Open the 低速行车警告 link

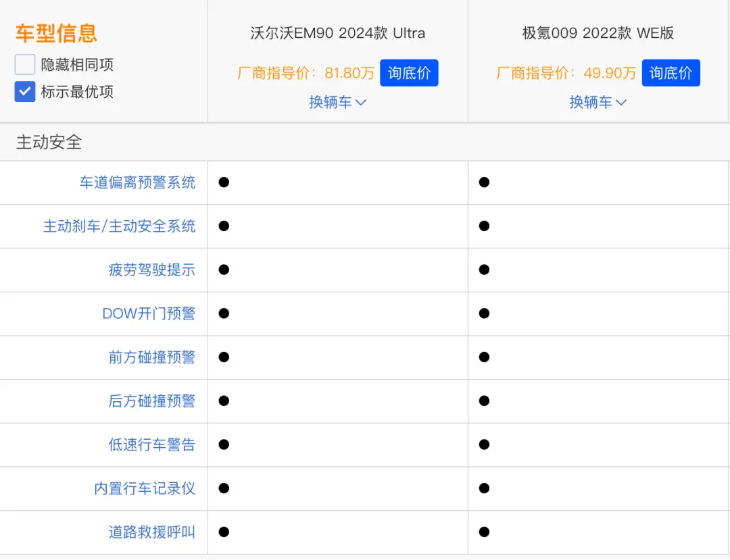click(152, 444)
